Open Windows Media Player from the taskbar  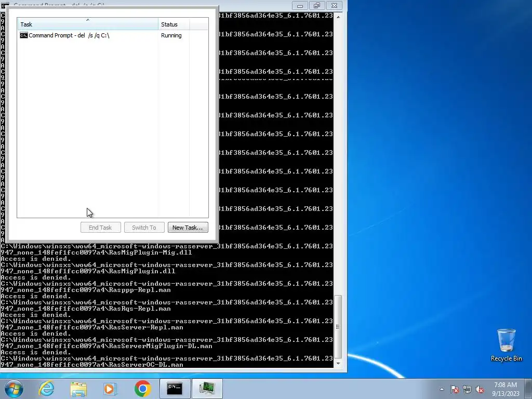110,389
